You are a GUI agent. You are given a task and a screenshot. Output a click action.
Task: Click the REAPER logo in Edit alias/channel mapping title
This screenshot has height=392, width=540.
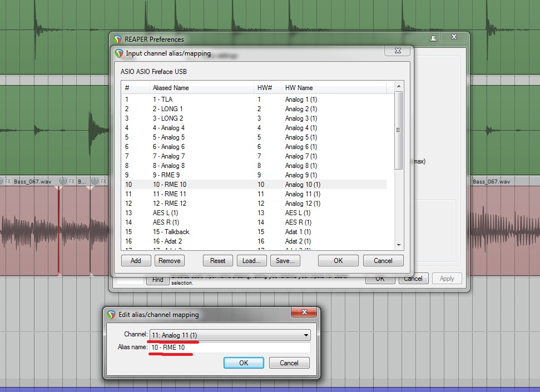tap(111, 315)
